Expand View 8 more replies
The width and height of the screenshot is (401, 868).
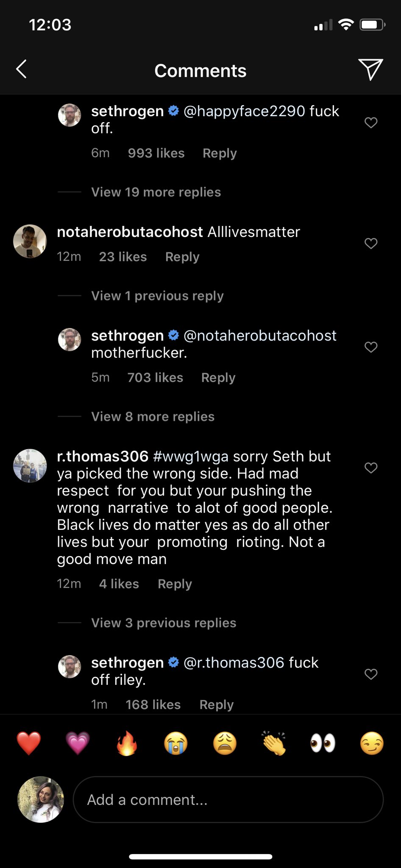tap(153, 417)
